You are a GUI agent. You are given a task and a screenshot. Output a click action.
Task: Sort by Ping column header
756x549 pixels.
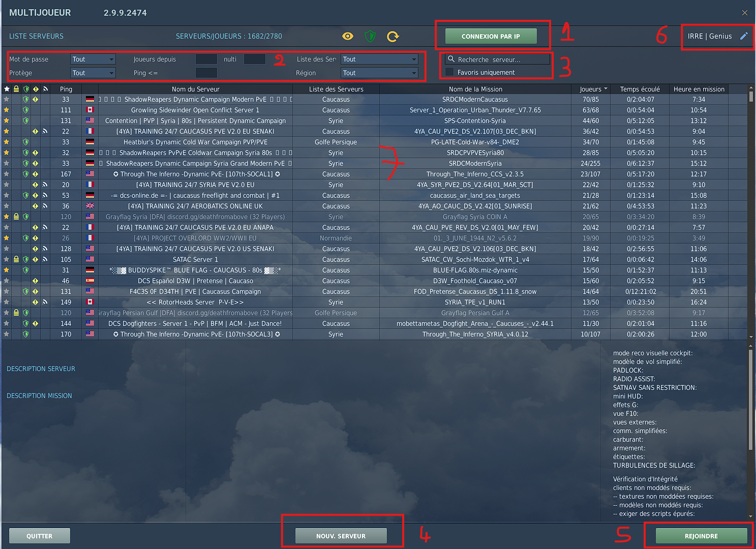pyautogui.click(x=66, y=89)
